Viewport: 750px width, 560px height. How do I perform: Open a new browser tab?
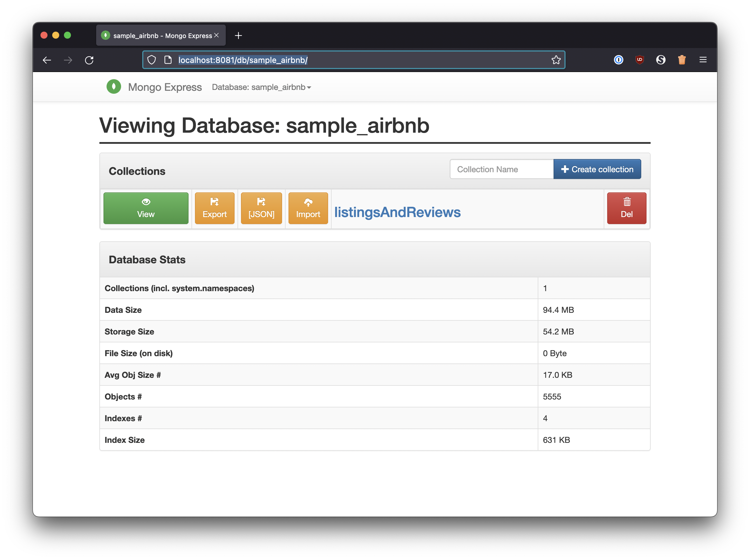tap(238, 35)
